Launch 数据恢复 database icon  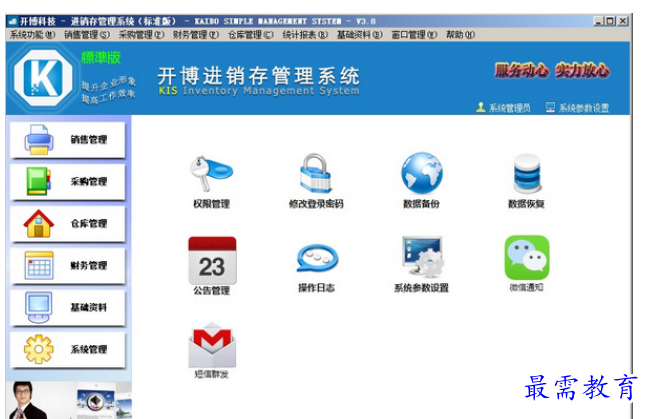[x=527, y=173]
